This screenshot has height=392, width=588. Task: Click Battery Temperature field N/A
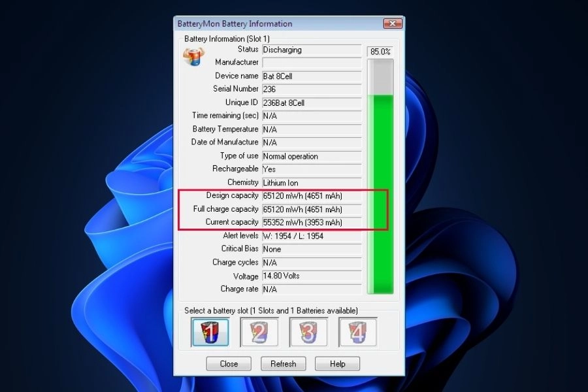coord(312,129)
